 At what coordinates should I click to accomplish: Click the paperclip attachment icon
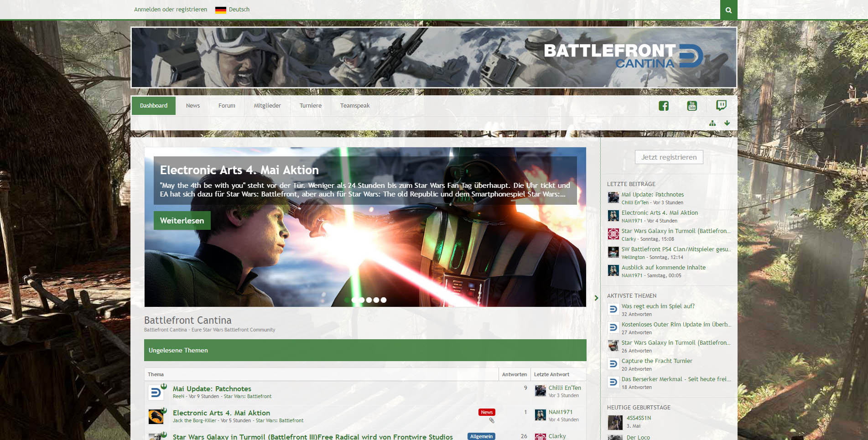[492, 420]
